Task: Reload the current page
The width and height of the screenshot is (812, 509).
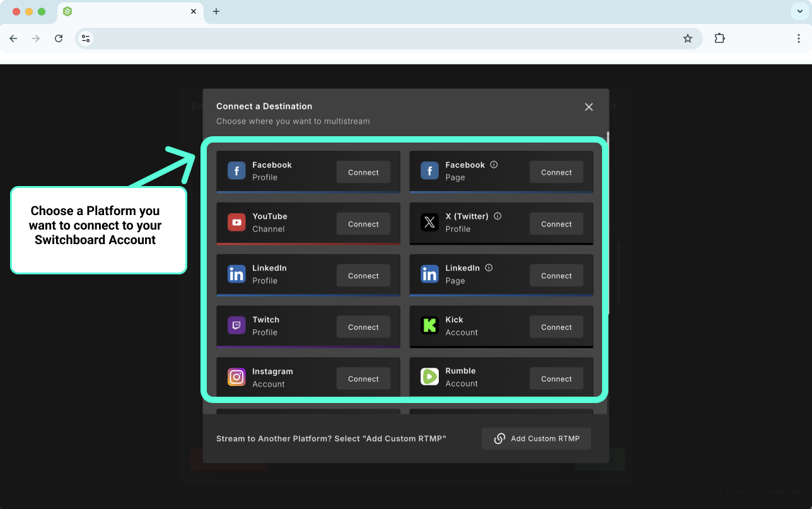Action: [x=59, y=38]
